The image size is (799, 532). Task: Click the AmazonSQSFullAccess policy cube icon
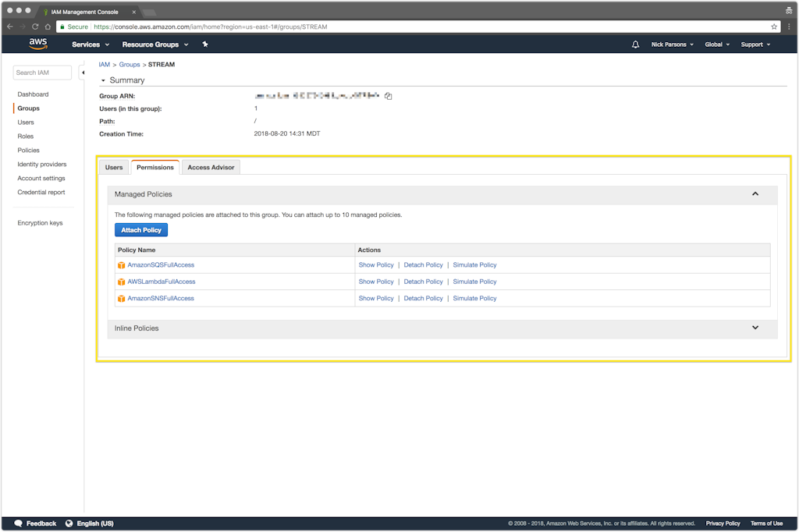(x=121, y=265)
